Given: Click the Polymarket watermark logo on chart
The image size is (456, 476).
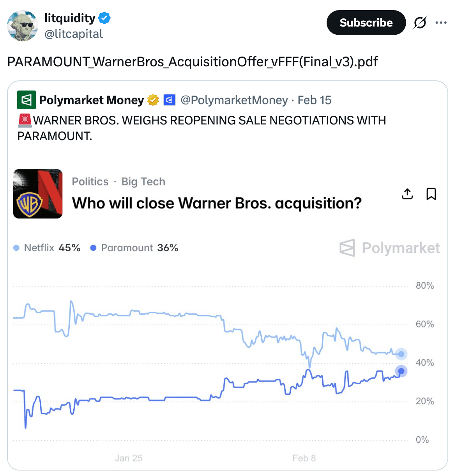Looking at the screenshot, I should pyautogui.click(x=390, y=248).
